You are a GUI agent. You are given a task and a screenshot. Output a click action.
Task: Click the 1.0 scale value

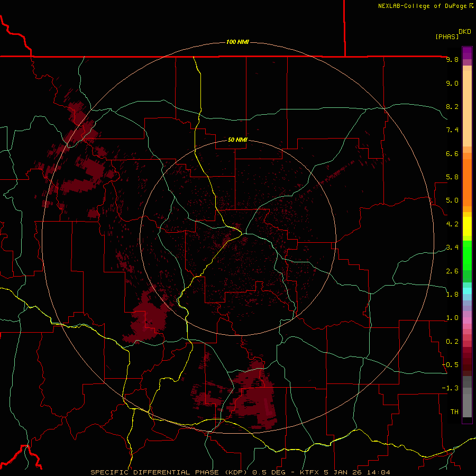point(452,318)
